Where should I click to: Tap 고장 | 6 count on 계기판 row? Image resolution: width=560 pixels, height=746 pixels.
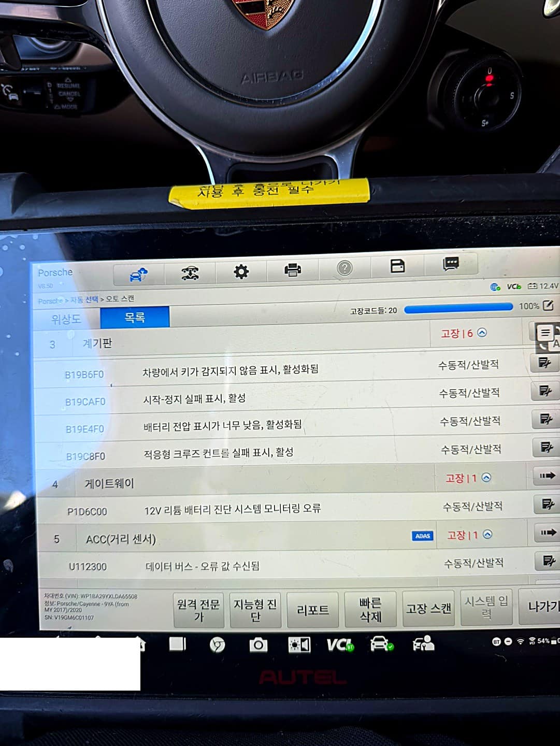pos(457,334)
